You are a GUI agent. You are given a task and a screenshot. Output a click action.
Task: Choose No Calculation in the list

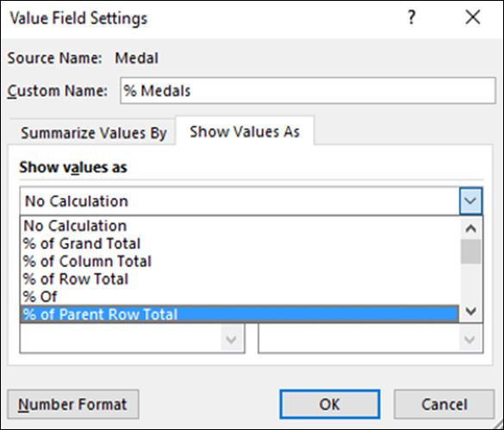[x=240, y=226]
